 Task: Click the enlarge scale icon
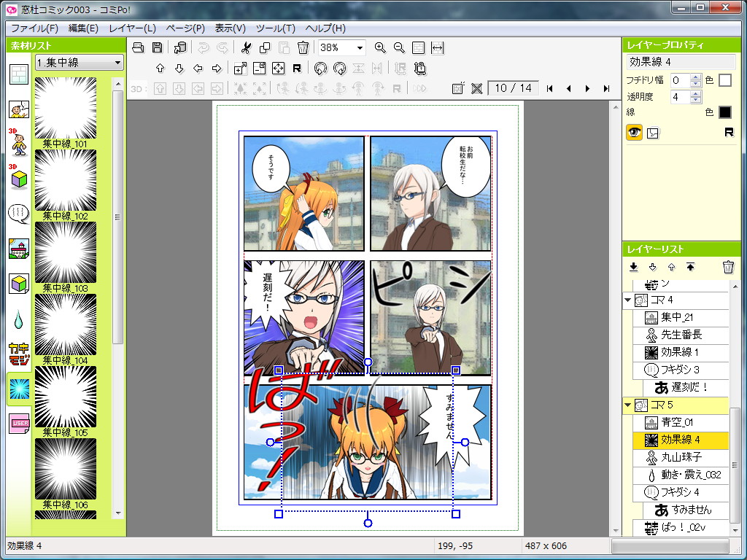point(241,68)
